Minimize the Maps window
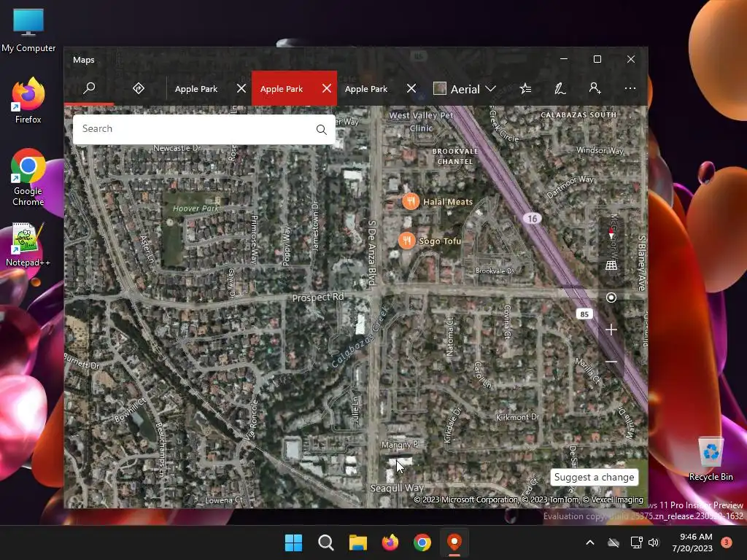Image resolution: width=747 pixels, height=560 pixels. tap(564, 59)
